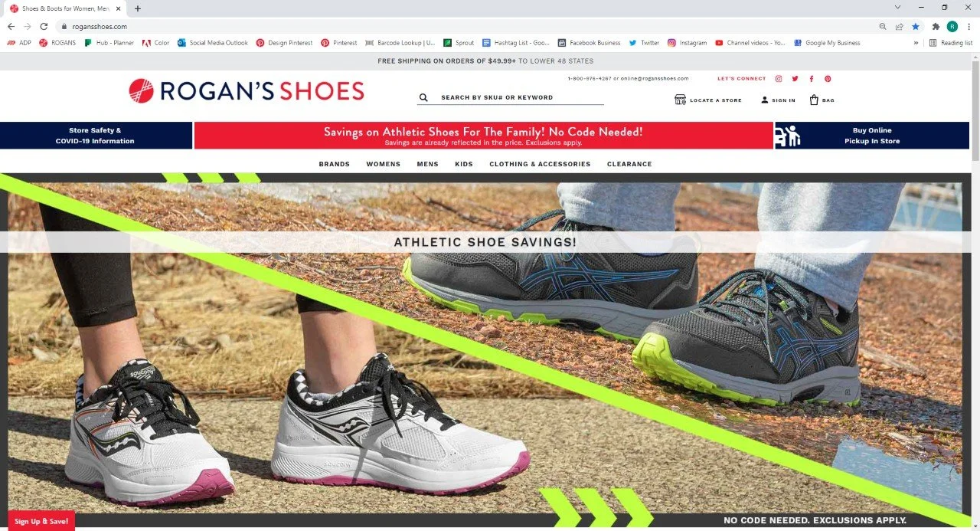This screenshot has width=980, height=531.
Task: Reload the page with refresh button
Action: click(x=44, y=26)
